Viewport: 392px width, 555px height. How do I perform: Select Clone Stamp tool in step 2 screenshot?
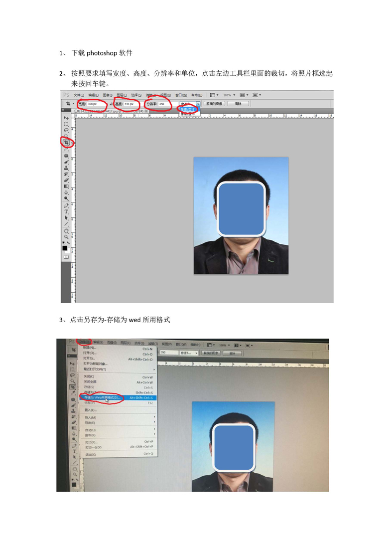(66, 168)
